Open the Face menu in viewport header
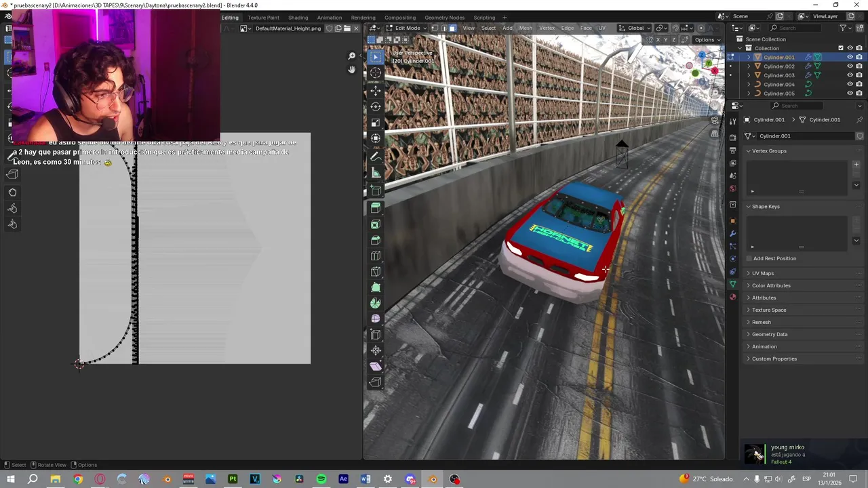This screenshot has height=488, width=868. [586, 28]
